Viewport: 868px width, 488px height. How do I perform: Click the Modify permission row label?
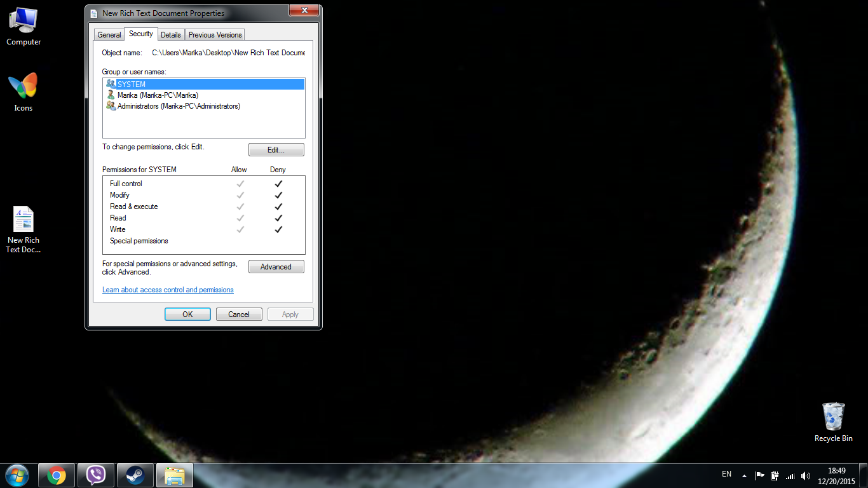[x=119, y=195]
